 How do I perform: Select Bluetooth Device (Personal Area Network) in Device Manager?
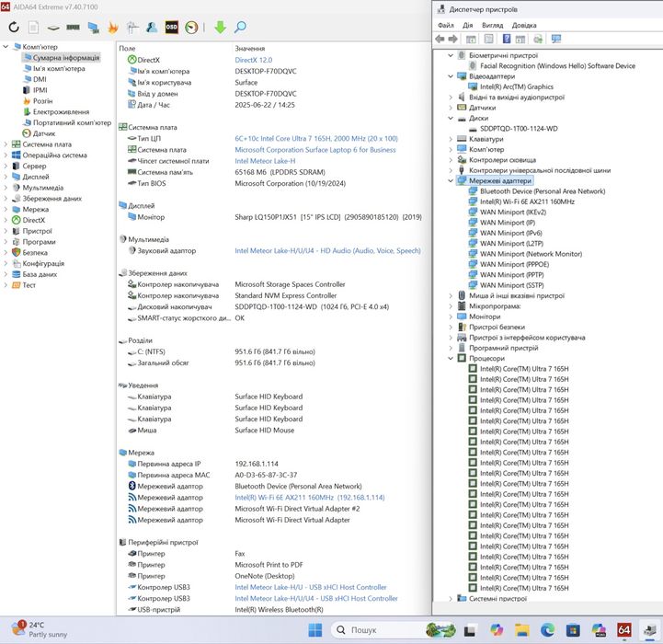[x=543, y=191]
